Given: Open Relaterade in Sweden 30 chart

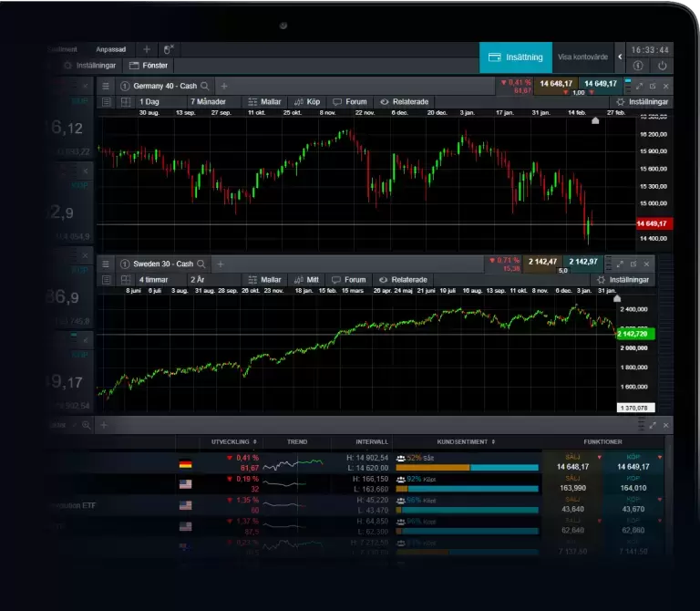Looking at the screenshot, I should click(x=403, y=280).
